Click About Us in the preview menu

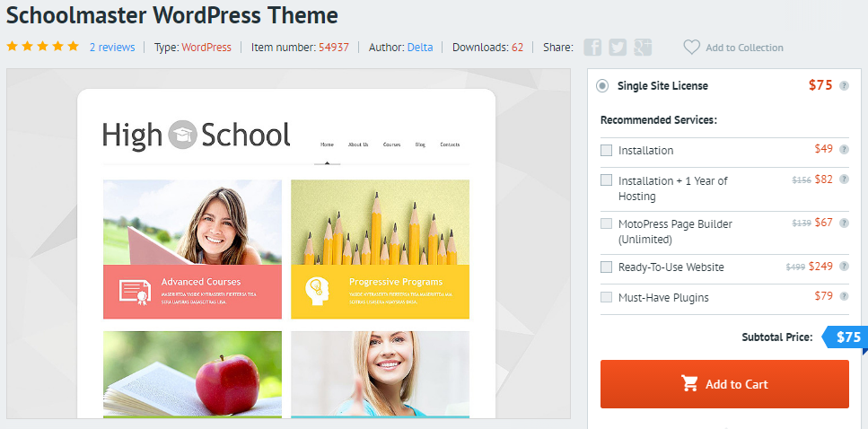tap(358, 144)
